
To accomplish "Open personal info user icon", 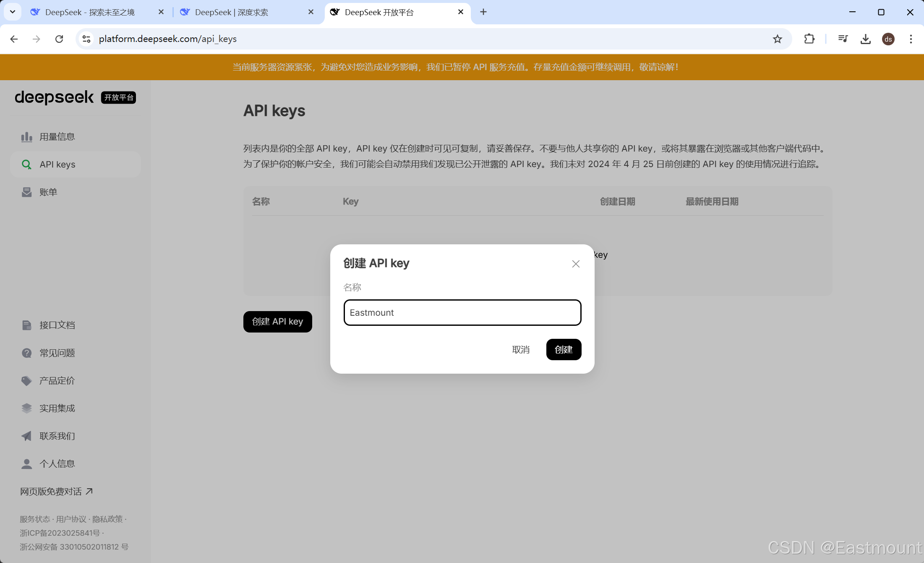I will (x=26, y=464).
